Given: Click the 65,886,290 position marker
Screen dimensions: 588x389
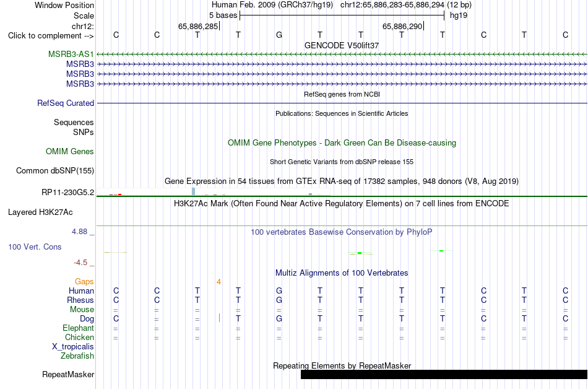Looking at the screenshot, I should tap(403, 26).
